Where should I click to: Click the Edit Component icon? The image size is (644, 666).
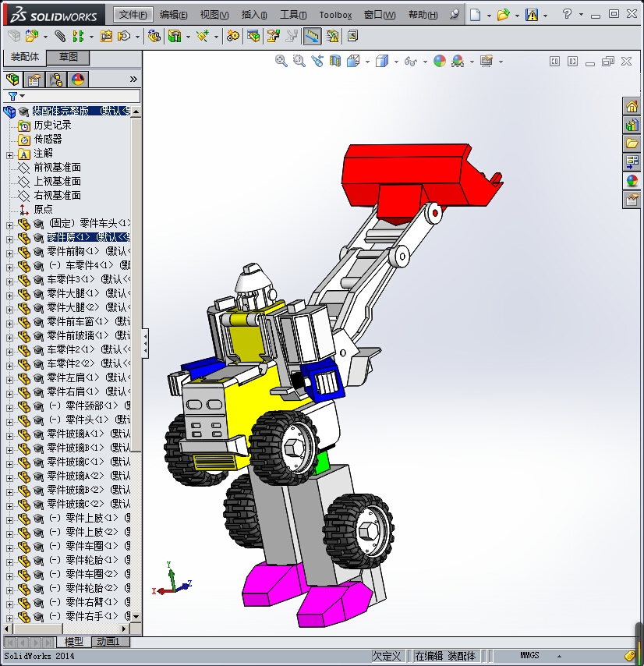15,36
